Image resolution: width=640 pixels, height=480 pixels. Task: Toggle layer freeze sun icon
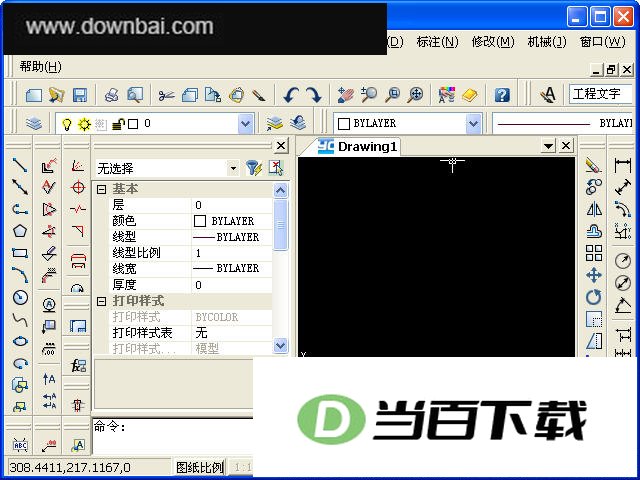pyautogui.click(x=84, y=124)
